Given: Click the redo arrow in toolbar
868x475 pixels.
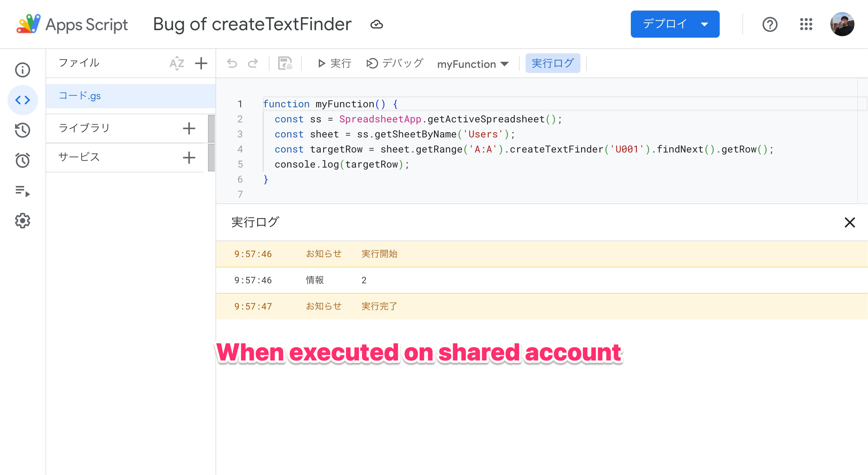Looking at the screenshot, I should [253, 63].
